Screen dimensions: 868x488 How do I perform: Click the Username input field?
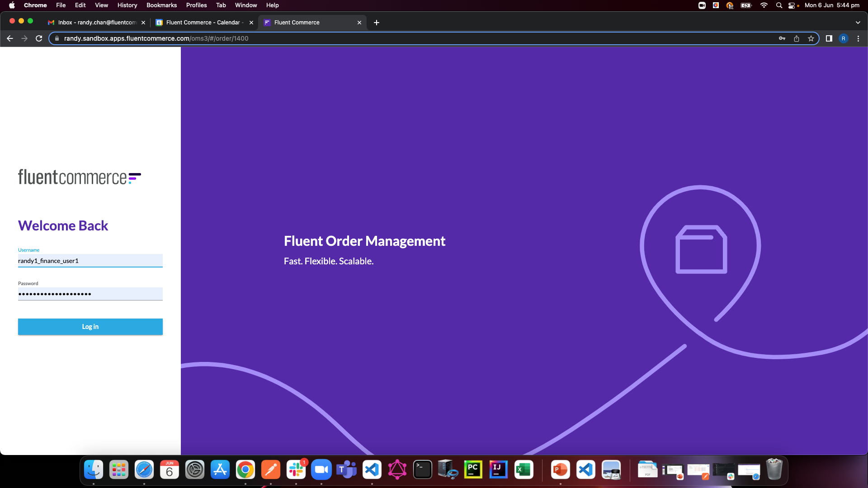click(90, 261)
